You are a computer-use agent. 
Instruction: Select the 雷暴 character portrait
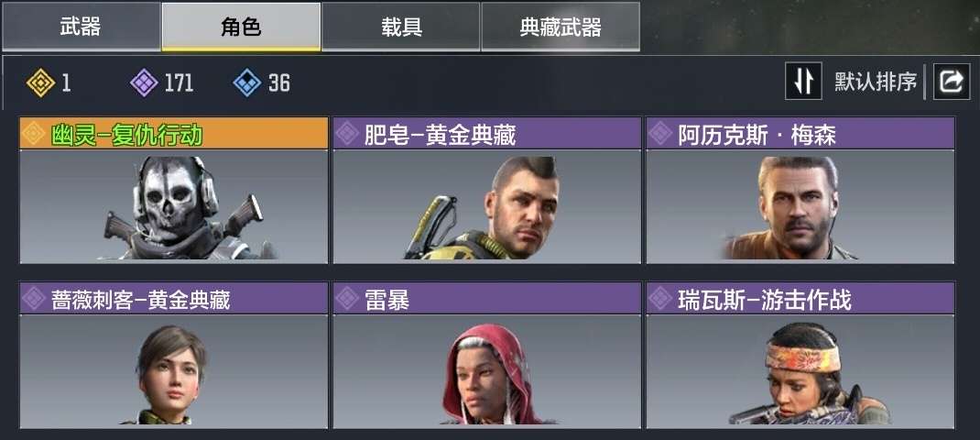[487, 371]
